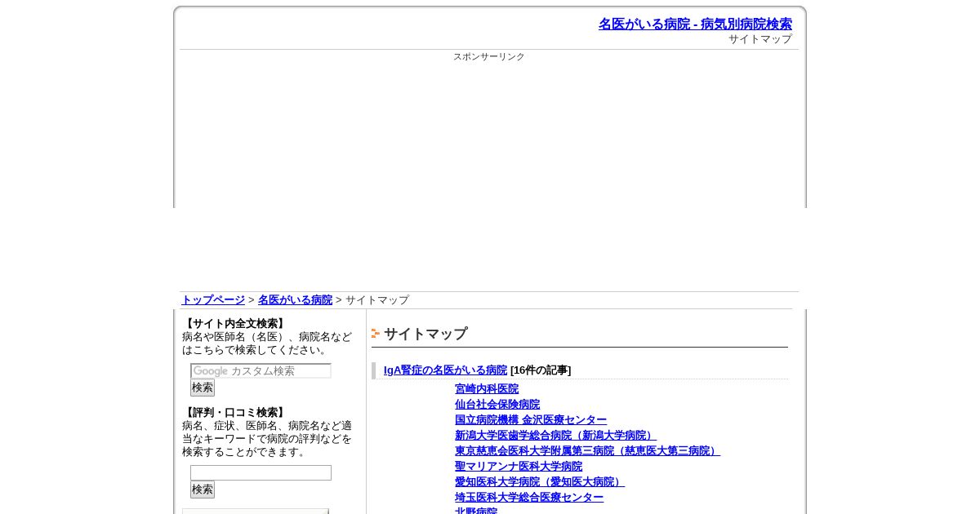Open 宮崎内科医院 link

coord(487,389)
